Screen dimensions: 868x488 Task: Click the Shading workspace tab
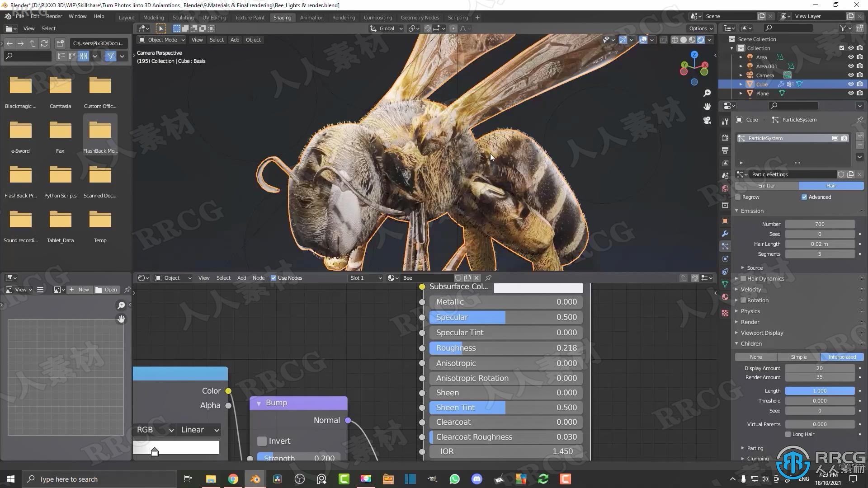click(283, 17)
